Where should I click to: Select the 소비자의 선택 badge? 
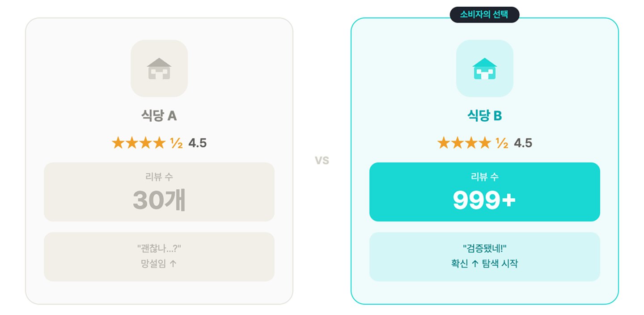pos(484,14)
